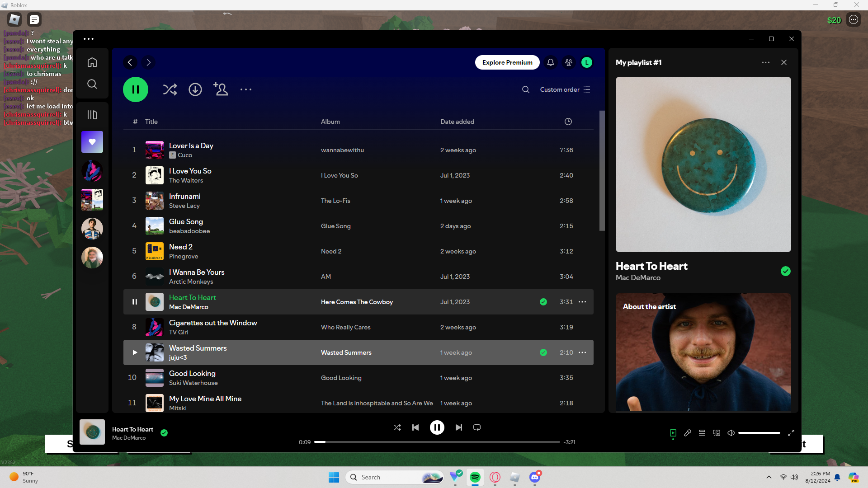Click the Explore Premium button
This screenshot has width=868, height=488.
pos(507,62)
